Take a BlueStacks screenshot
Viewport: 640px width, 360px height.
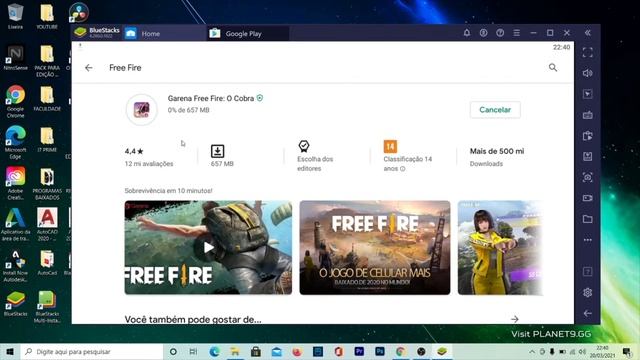(x=588, y=178)
